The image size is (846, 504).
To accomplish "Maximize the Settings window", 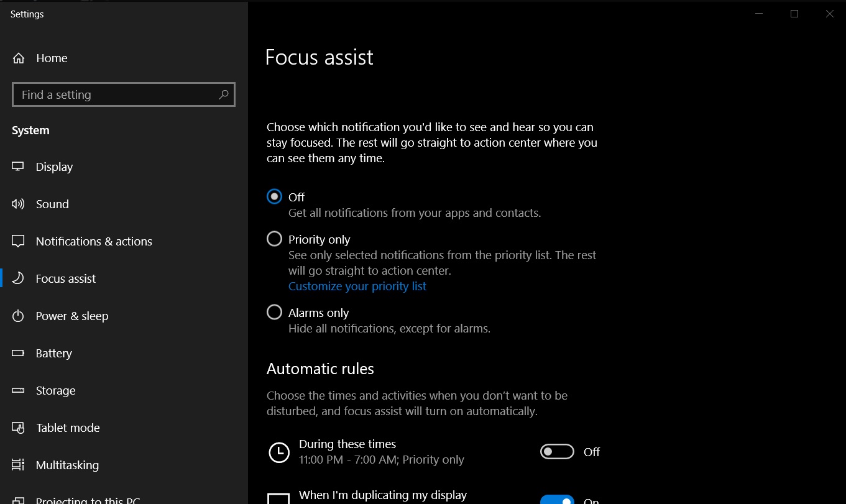I will (x=794, y=14).
